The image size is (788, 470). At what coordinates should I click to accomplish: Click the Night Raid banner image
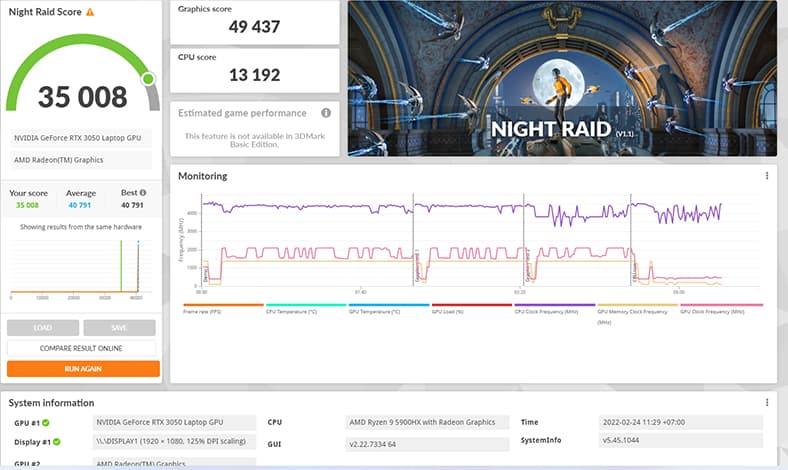point(562,78)
